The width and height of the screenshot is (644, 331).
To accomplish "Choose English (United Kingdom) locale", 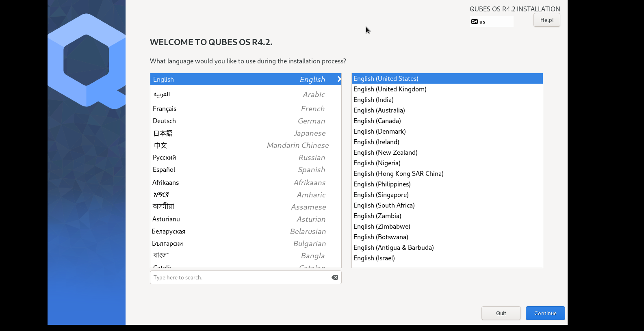I will 447,89.
